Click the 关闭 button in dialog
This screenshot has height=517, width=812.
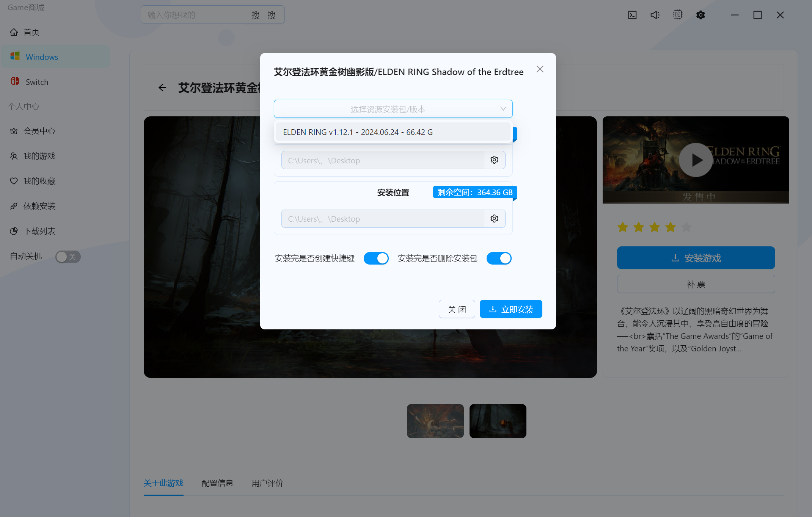(457, 309)
